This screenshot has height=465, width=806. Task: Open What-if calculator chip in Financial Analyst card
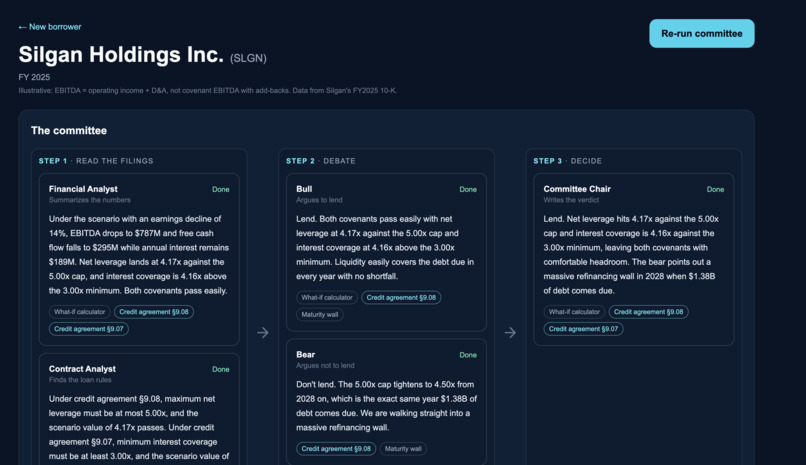(x=79, y=312)
